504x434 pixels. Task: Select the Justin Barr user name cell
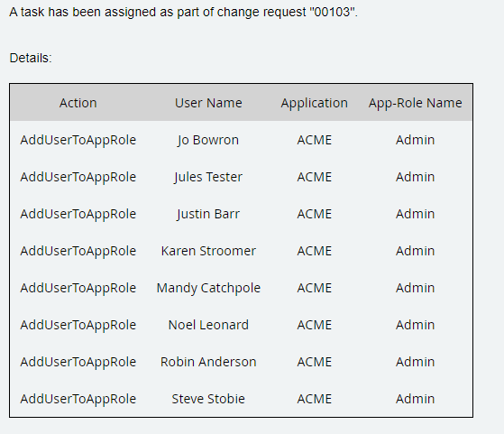[x=208, y=214]
